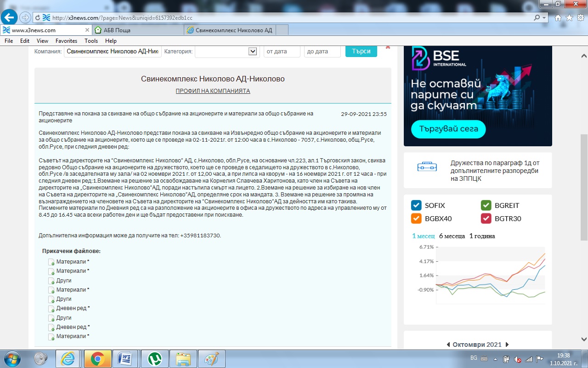Launch Google Chrome from the taskbar
Viewport: 588px width, 368px height.
point(97,358)
